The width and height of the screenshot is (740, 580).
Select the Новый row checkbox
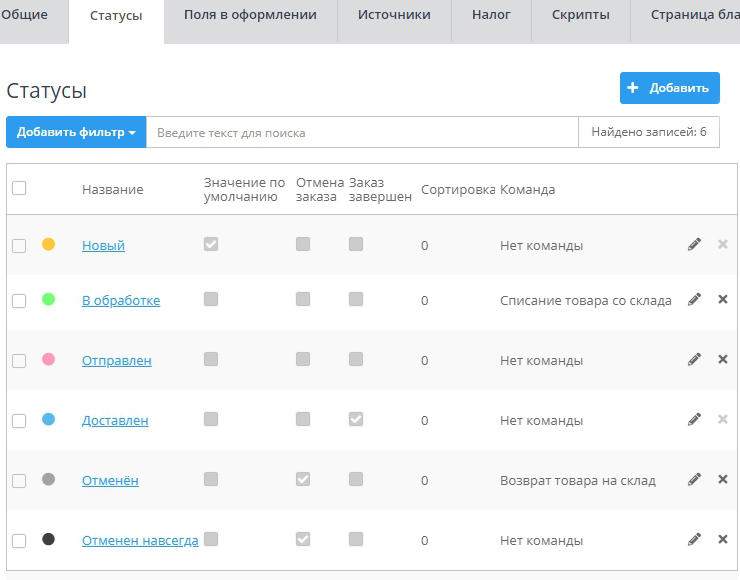(x=19, y=246)
